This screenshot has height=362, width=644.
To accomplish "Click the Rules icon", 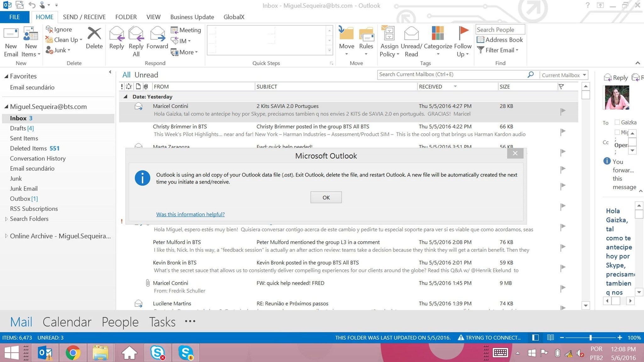I will pyautogui.click(x=366, y=34).
